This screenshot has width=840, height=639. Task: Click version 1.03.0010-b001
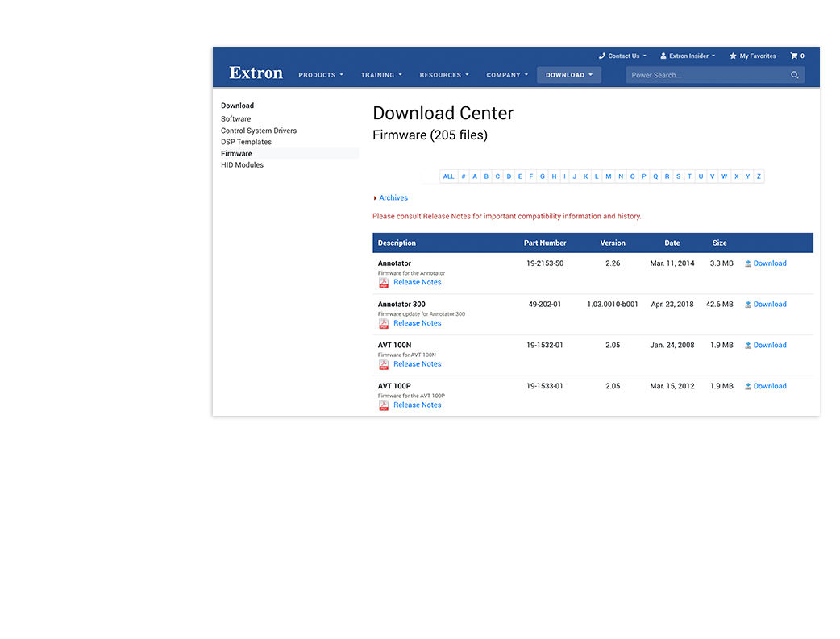click(613, 305)
